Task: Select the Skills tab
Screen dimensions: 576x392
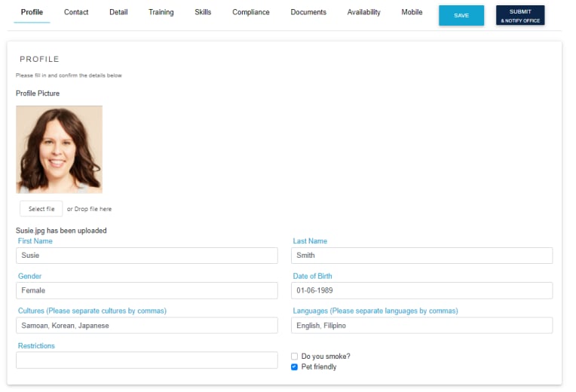Action: 203,12
